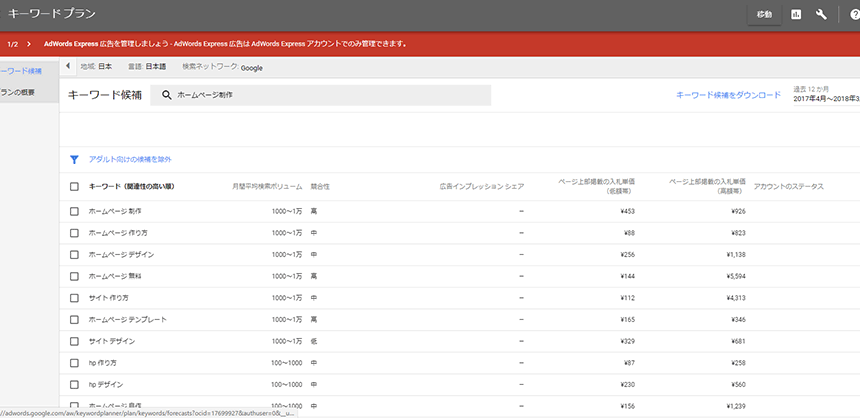Click キーワード候補をダウンロード link
The width and height of the screenshot is (860, 418).
[x=729, y=95]
